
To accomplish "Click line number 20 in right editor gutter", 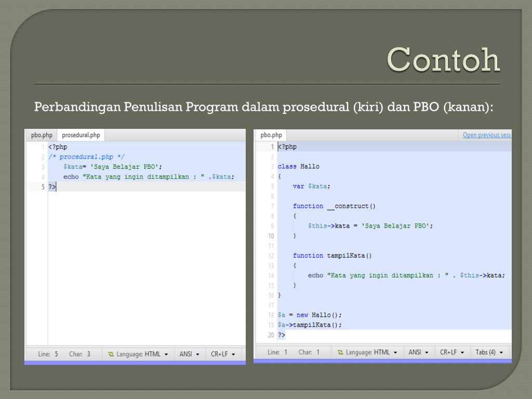I will (x=271, y=335).
